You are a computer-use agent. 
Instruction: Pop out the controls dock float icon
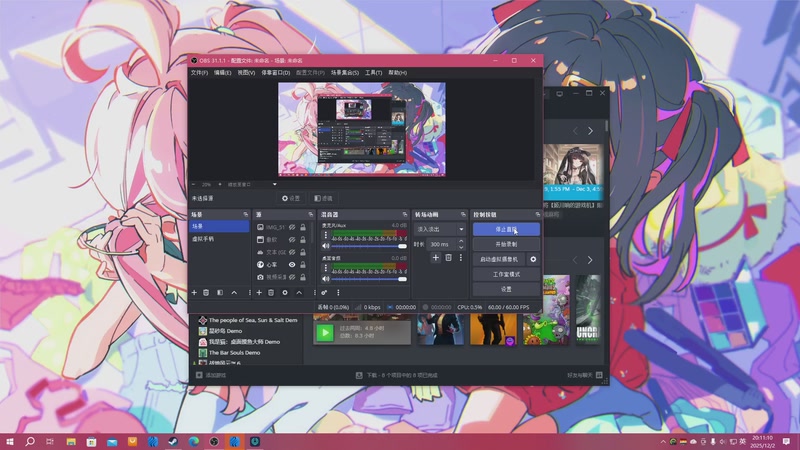(537, 215)
